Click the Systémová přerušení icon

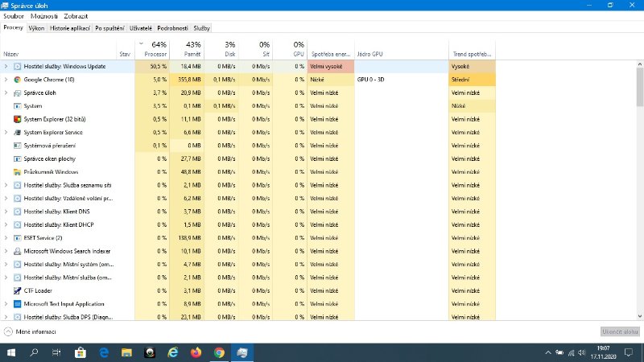tap(17, 146)
